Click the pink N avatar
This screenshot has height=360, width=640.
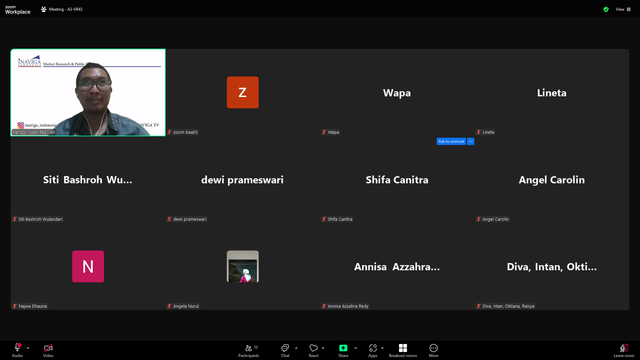(88, 266)
